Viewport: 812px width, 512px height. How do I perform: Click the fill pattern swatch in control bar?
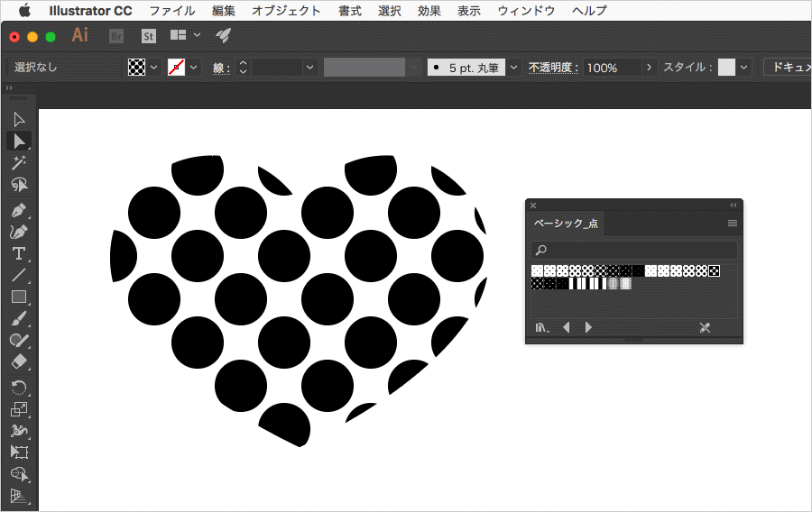pos(137,68)
